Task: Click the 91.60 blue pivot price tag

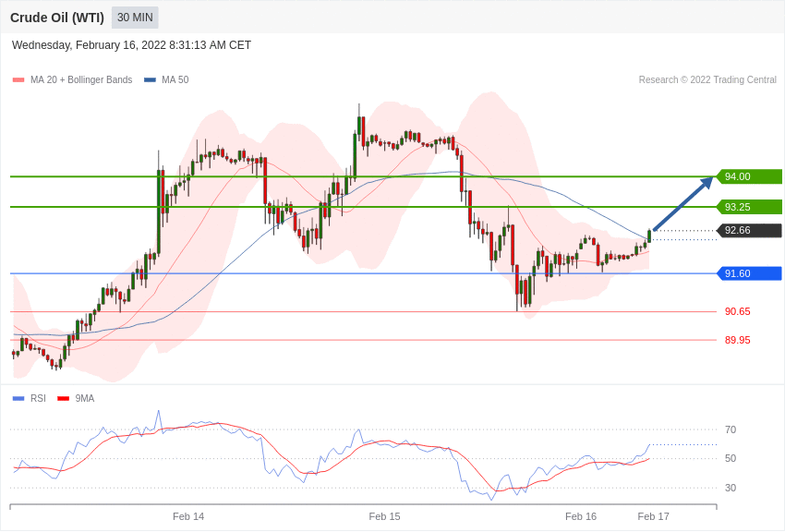Action: (x=749, y=273)
